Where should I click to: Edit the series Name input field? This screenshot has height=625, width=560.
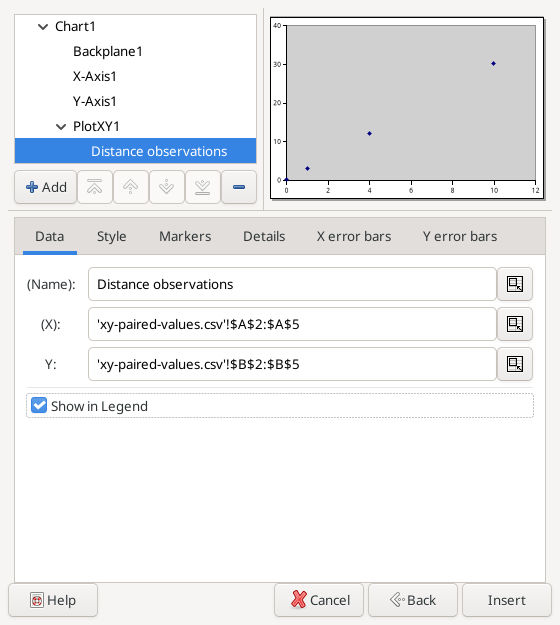[x=292, y=284]
